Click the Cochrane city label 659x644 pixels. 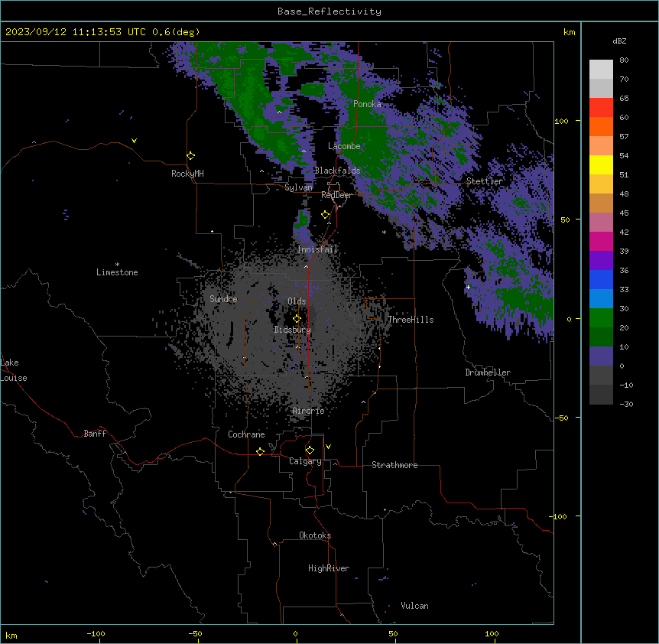(246, 434)
